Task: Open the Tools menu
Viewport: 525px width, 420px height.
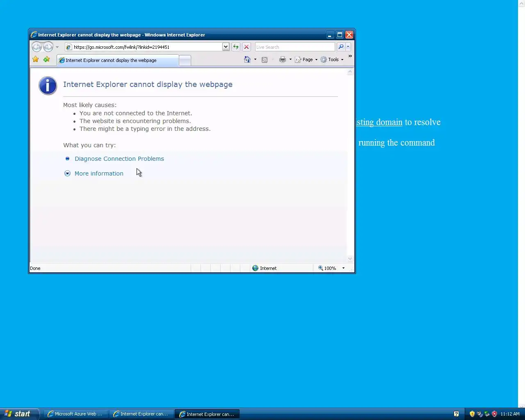Action: pos(332,59)
